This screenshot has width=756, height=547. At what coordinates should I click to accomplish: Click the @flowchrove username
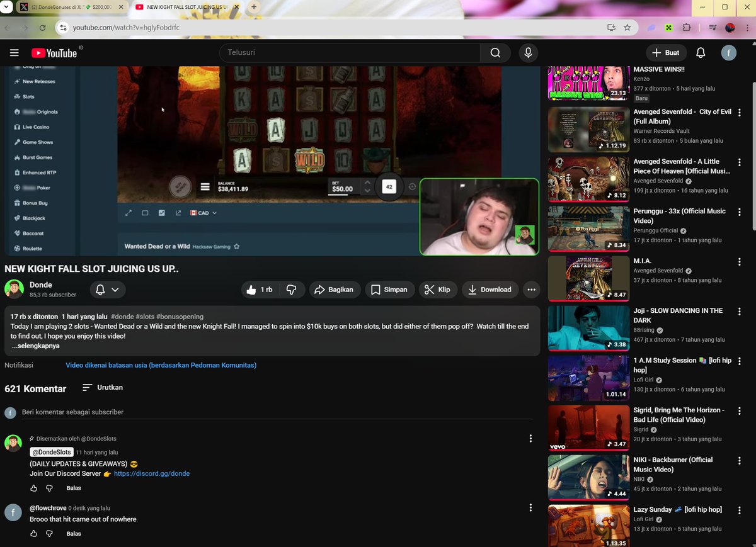coord(48,508)
